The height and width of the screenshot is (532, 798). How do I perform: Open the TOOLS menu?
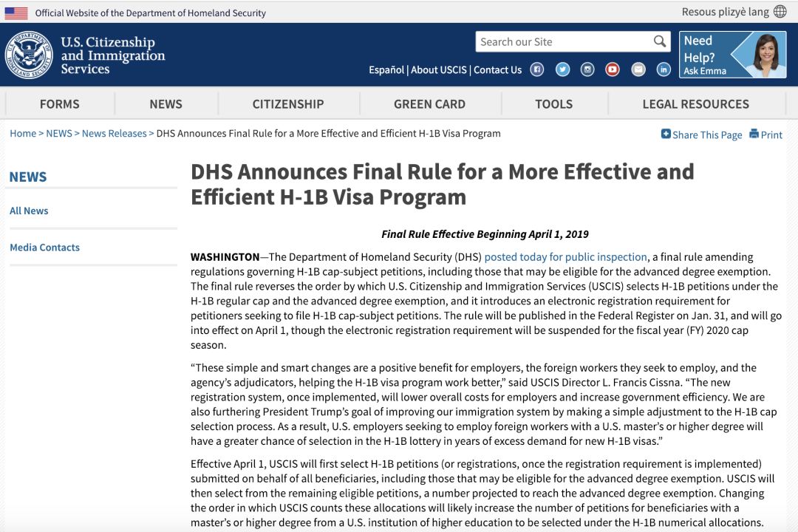coord(553,104)
